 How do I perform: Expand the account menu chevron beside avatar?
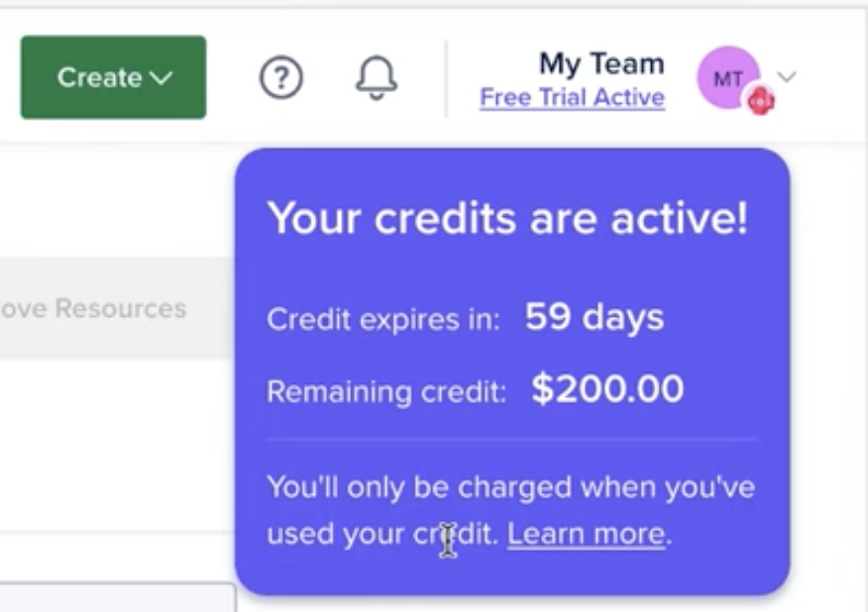click(x=787, y=76)
